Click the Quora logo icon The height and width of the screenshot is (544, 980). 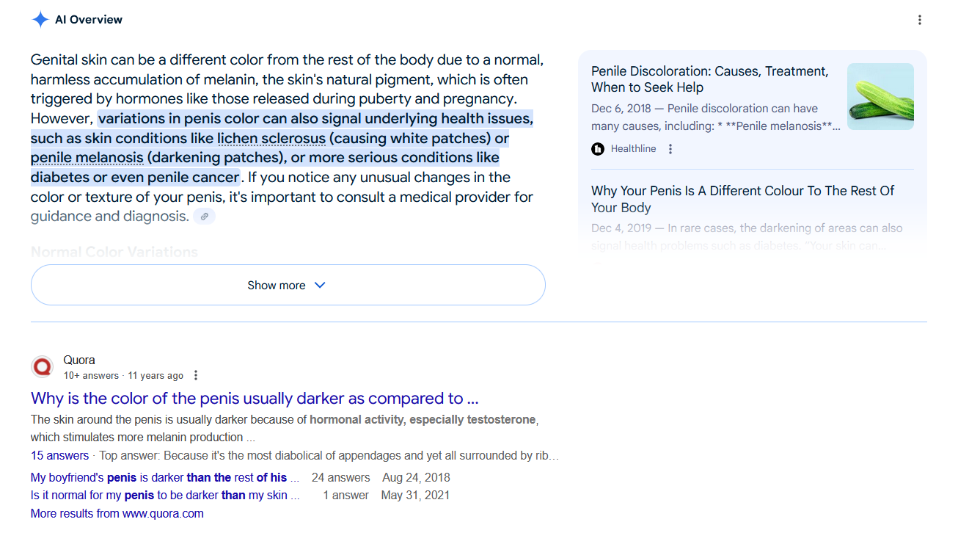43,367
